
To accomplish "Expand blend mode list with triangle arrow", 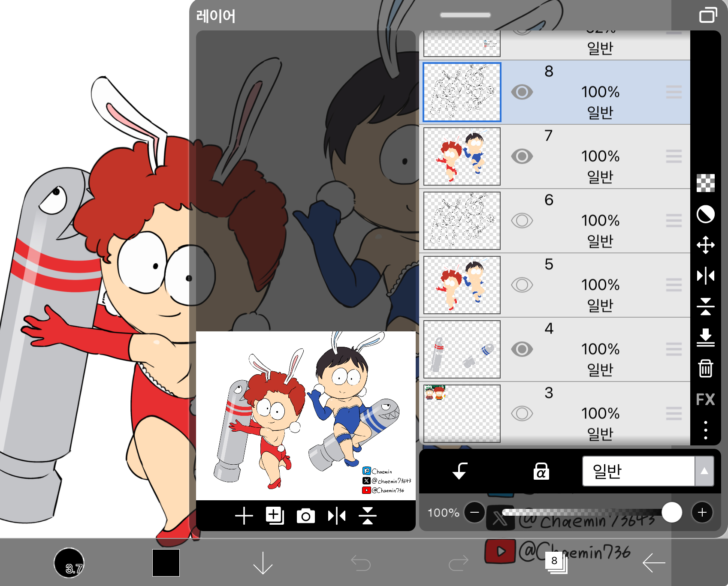I will (x=704, y=471).
